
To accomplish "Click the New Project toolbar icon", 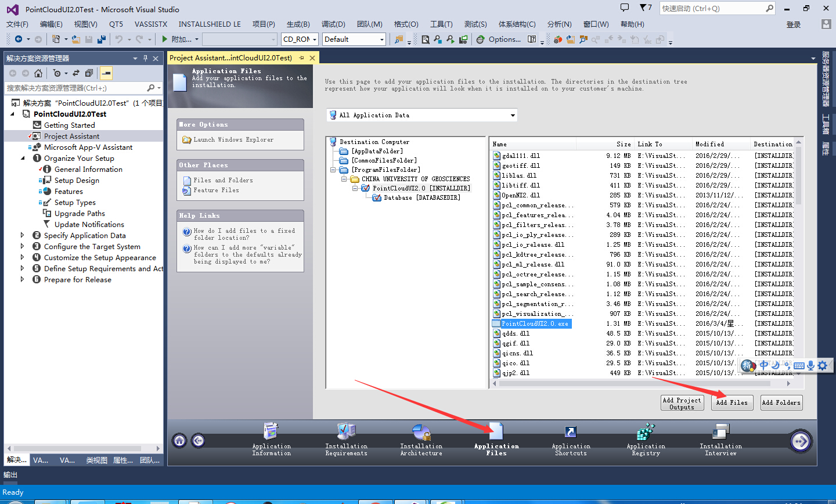I will point(56,39).
